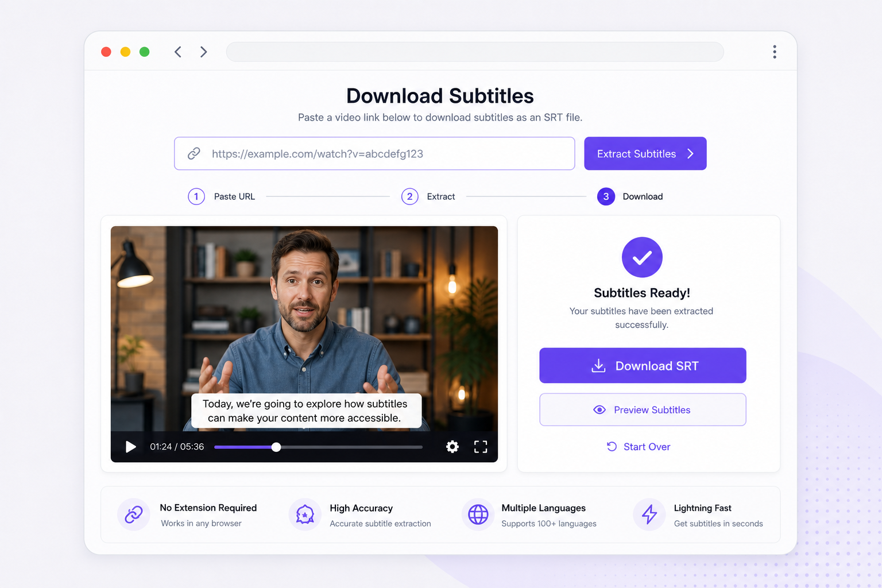Click the Preview Subtitles button
882x588 pixels.
(x=643, y=409)
